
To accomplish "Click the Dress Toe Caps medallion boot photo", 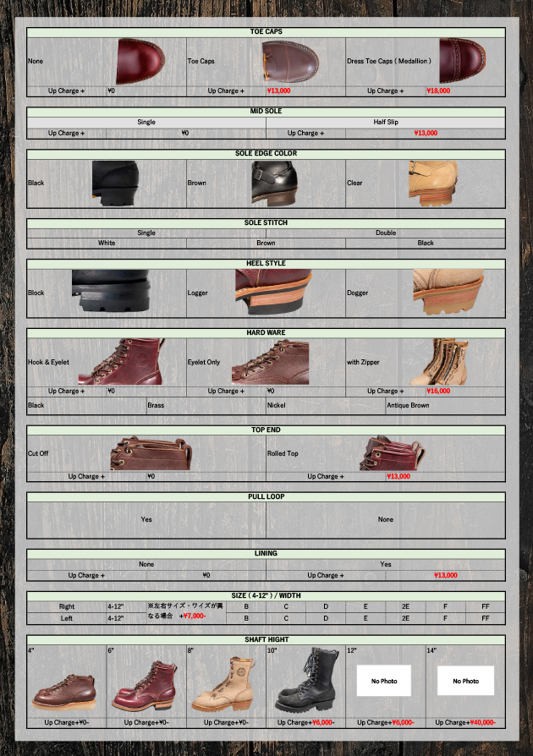I will [x=462, y=61].
